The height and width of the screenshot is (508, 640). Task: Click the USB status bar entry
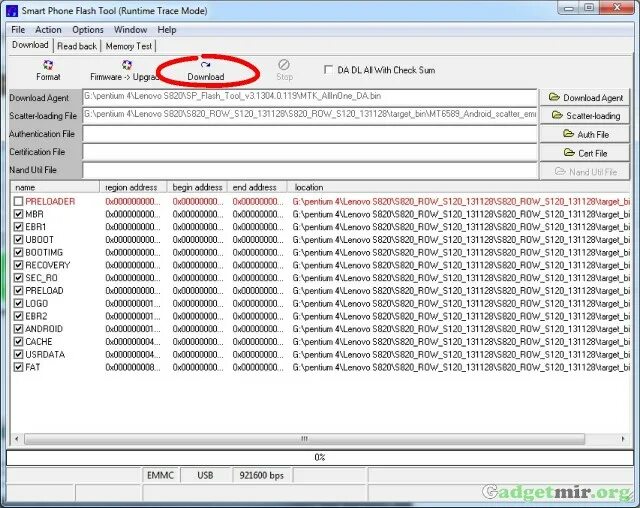click(205, 475)
